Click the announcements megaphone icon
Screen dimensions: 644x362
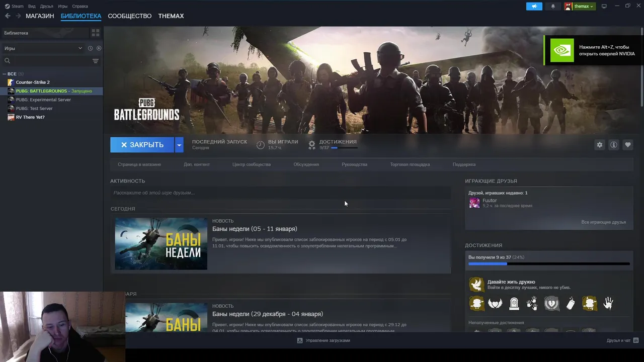pos(534,7)
